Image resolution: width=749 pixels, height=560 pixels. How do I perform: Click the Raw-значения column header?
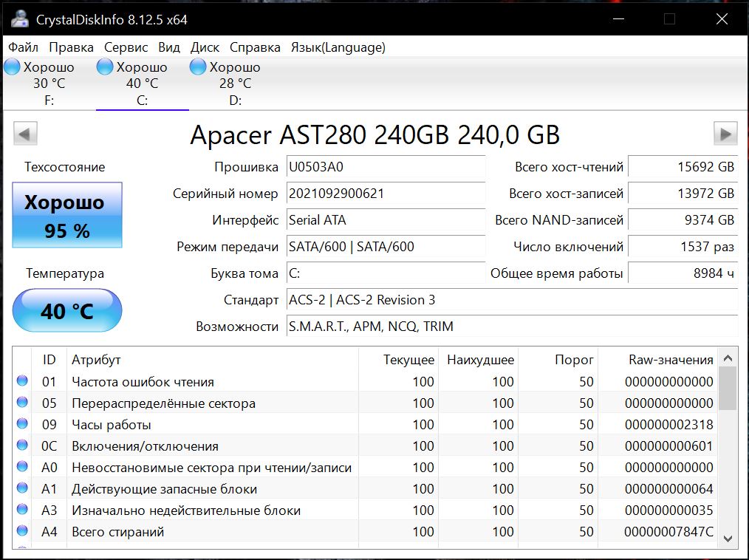657,359
